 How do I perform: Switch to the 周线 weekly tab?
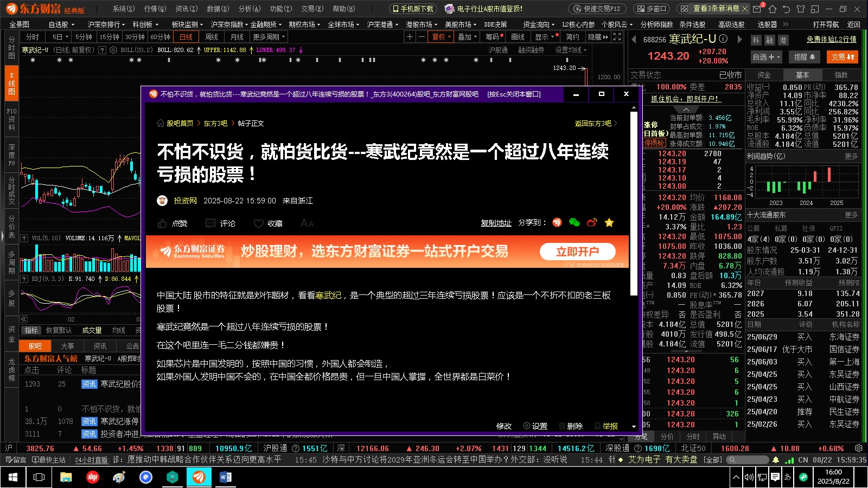211,37
